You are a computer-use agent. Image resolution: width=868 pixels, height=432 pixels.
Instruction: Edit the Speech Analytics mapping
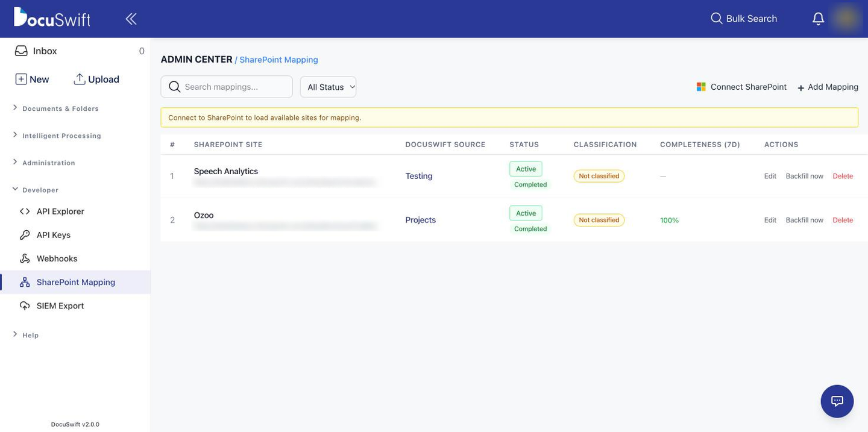[770, 176]
